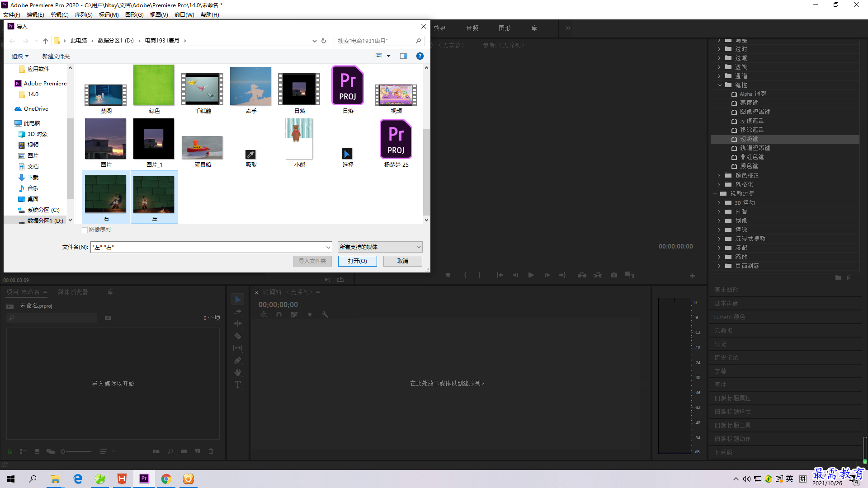The width and height of the screenshot is (868, 488).
Task: Select 超级键 effect in the effects list
Action: [749, 139]
